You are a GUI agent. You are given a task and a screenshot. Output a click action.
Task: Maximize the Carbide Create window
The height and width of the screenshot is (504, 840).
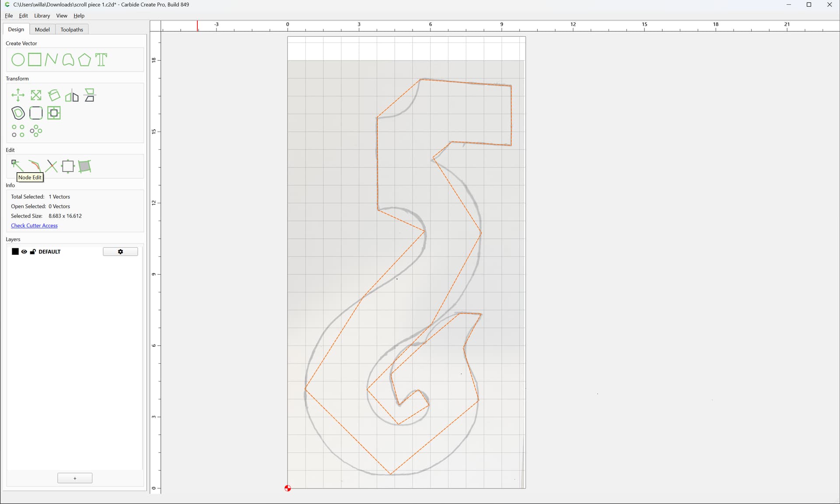coord(809,5)
